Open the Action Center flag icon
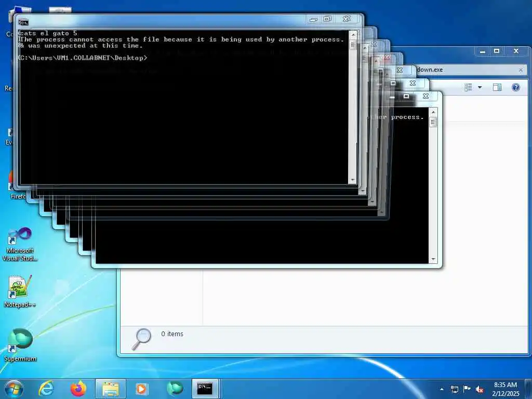Image resolution: width=532 pixels, height=399 pixels. pos(467,389)
